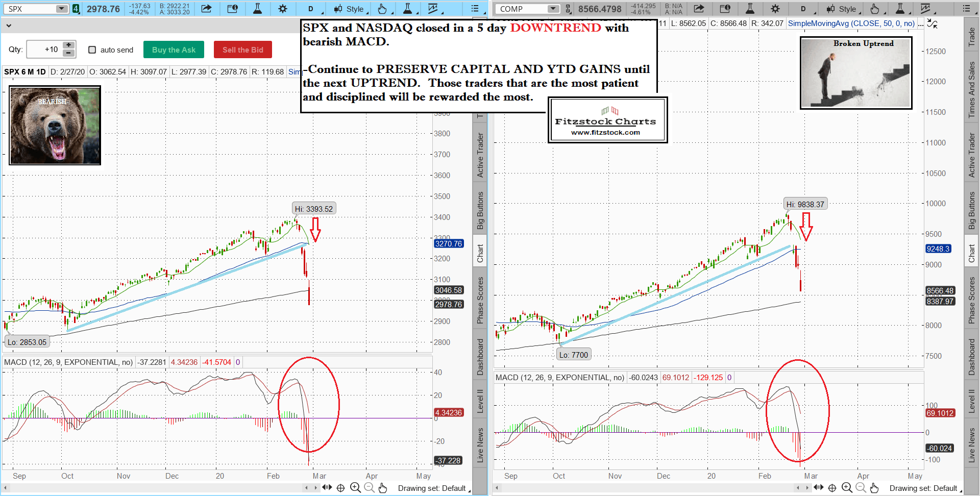Screen dimensions: 980x496
Task: Open chart settings gear on SPX chart
Action: [x=282, y=9]
